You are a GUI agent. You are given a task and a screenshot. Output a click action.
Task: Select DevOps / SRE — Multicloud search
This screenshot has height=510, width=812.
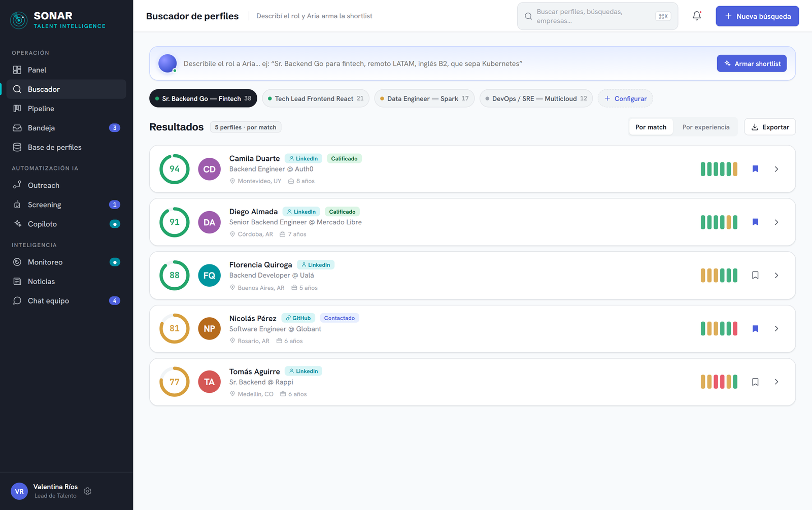pos(536,98)
